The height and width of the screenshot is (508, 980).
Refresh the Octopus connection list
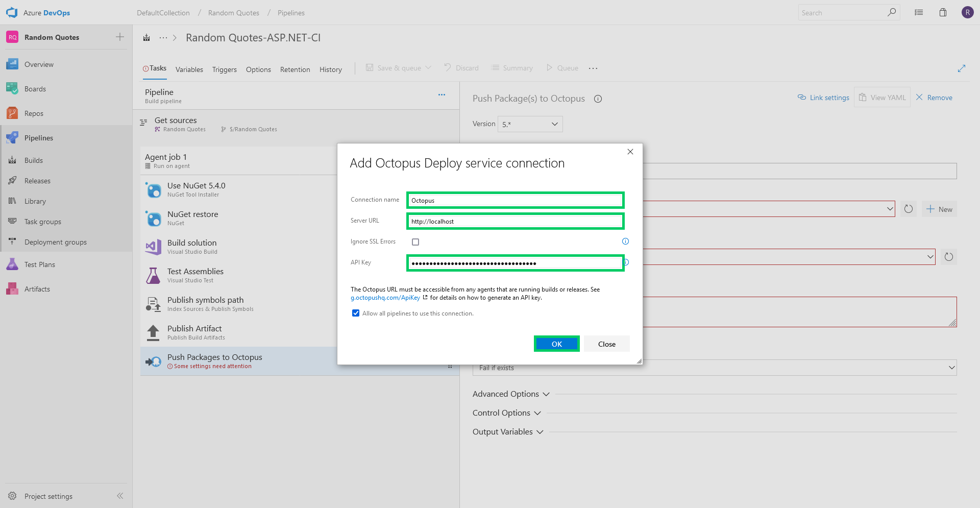click(x=909, y=209)
